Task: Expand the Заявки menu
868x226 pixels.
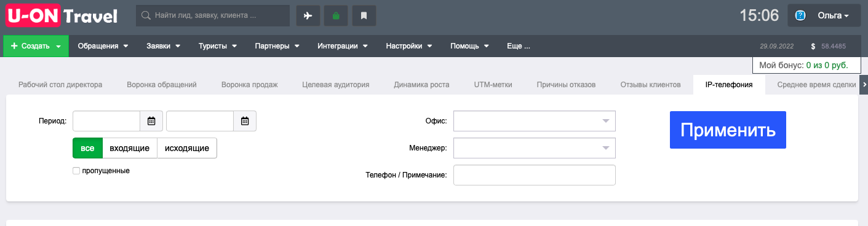Action: coord(163,46)
